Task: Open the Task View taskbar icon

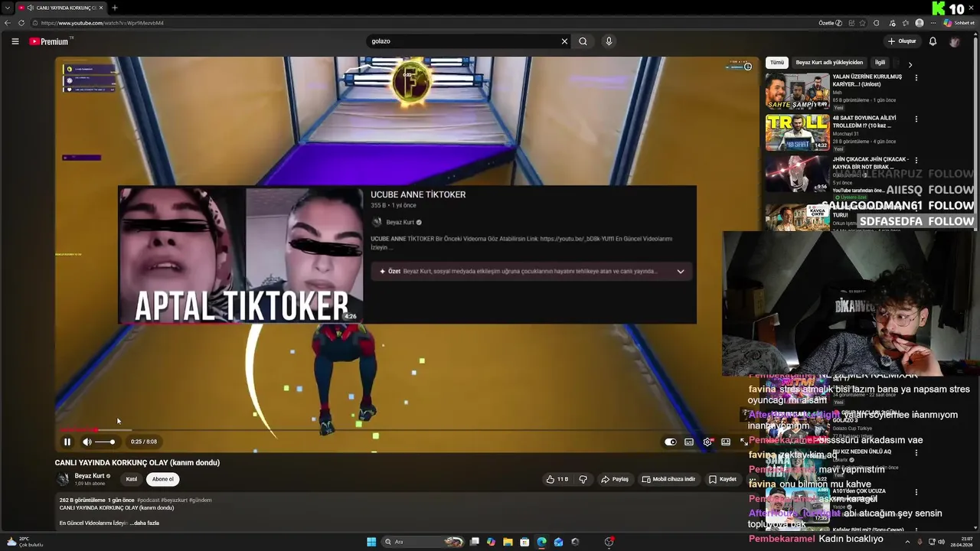Action: click(x=475, y=542)
